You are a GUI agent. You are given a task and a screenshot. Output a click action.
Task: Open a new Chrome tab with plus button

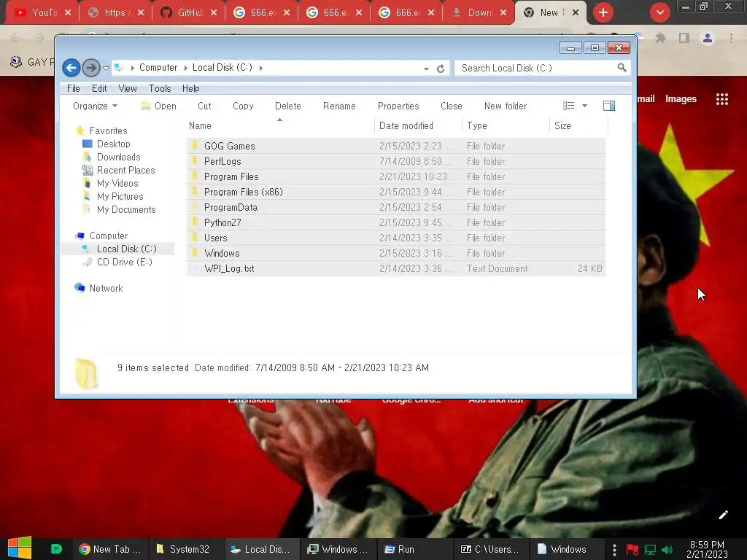tap(603, 12)
